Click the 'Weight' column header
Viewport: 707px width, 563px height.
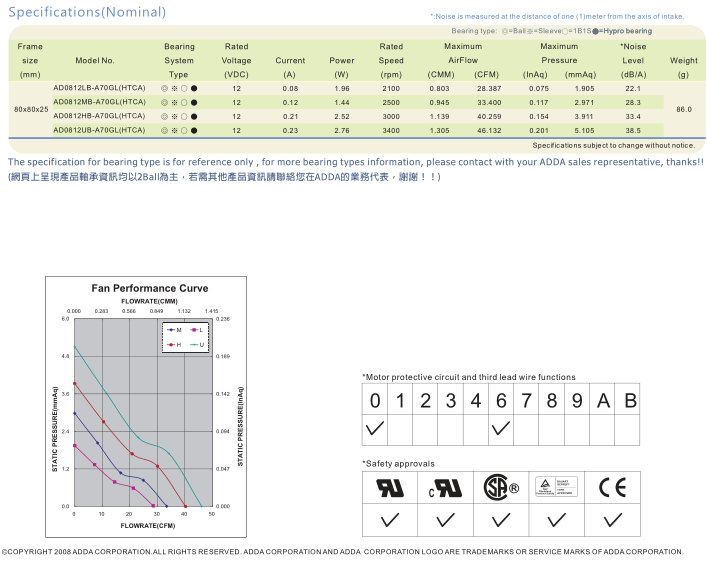pos(684,60)
